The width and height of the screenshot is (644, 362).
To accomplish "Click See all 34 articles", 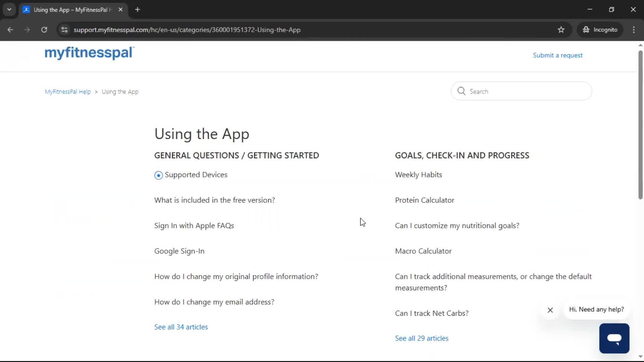I will [x=181, y=327].
